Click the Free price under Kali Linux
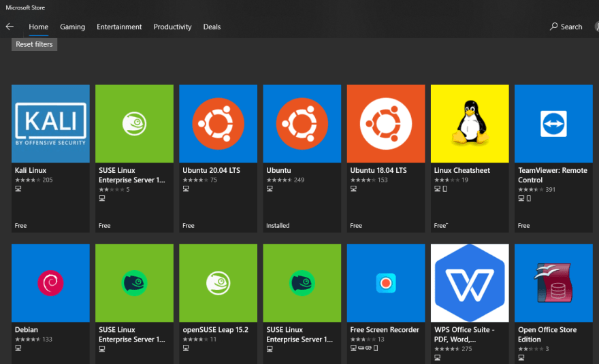Screen dimensions: 599x364 (x=20, y=226)
